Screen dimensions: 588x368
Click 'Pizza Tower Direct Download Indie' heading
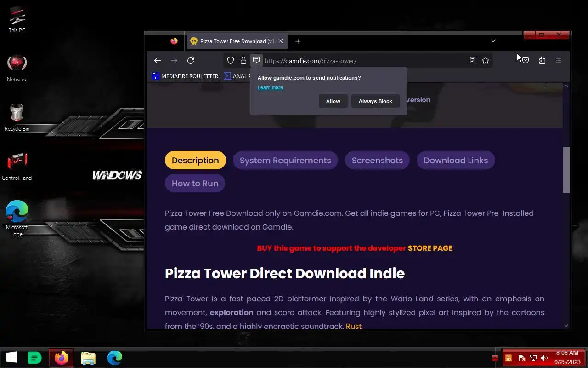[x=285, y=273]
